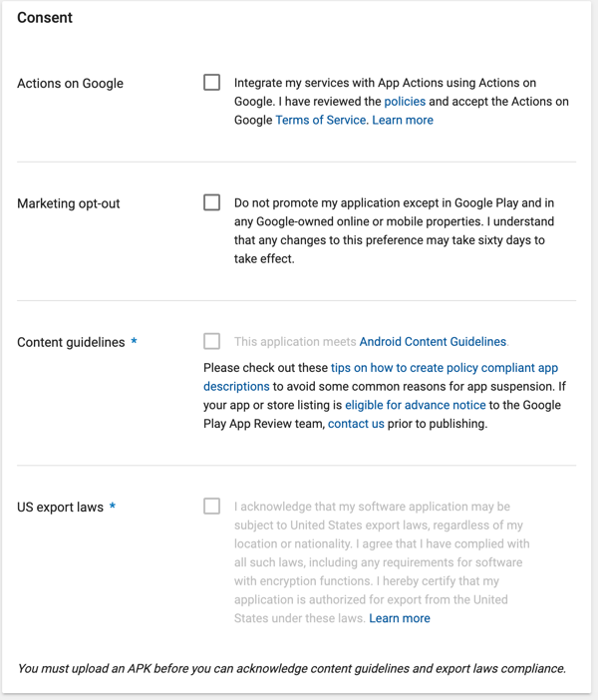This screenshot has width=598, height=700.
Task: Check the Android Content Guidelines compliance box
Action: pyautogui.click(x=211, y=341)
